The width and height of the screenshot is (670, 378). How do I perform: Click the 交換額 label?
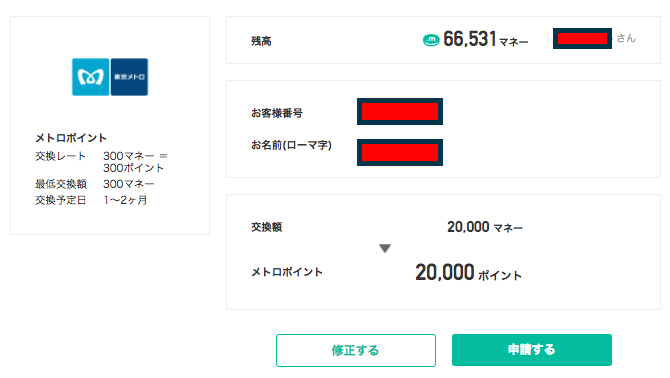[266, 227]
